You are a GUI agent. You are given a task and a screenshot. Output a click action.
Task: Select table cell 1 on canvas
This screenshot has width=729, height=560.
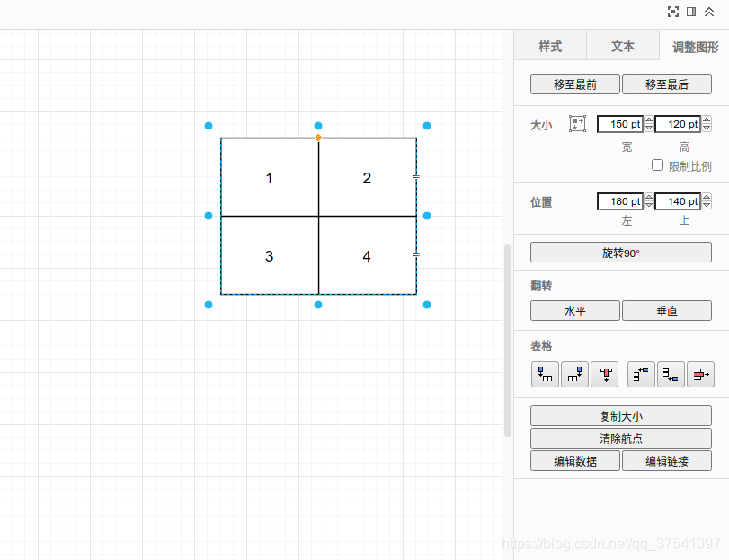pyautogui.click(x=270, y=177)
